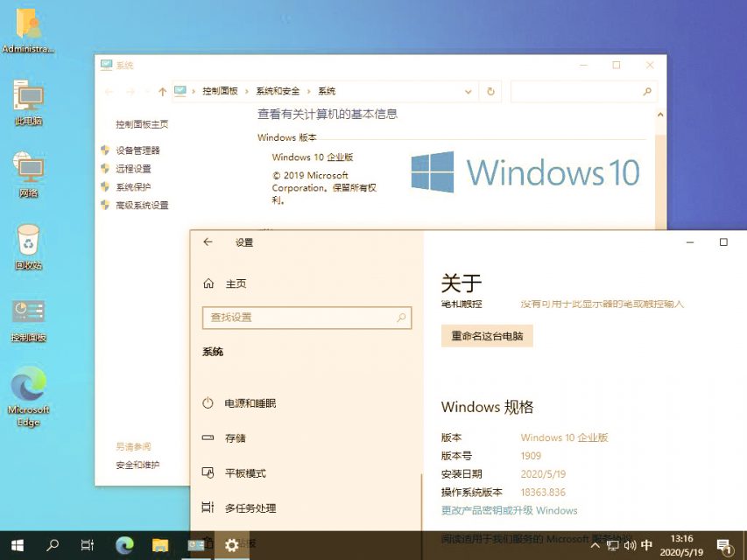The height and width of the screenshot is (560, 747).
Task: Open the 网络 desktop icon
Action: tap(28, 174)
